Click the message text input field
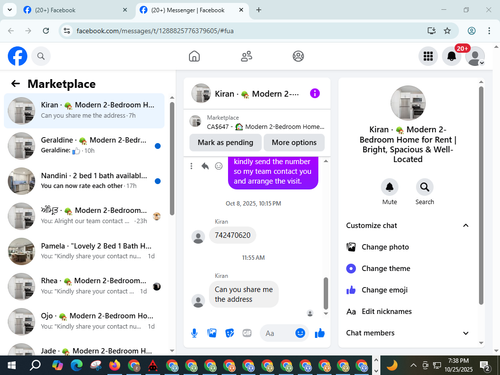Viewport: 500px width, 375px height. 283,333
